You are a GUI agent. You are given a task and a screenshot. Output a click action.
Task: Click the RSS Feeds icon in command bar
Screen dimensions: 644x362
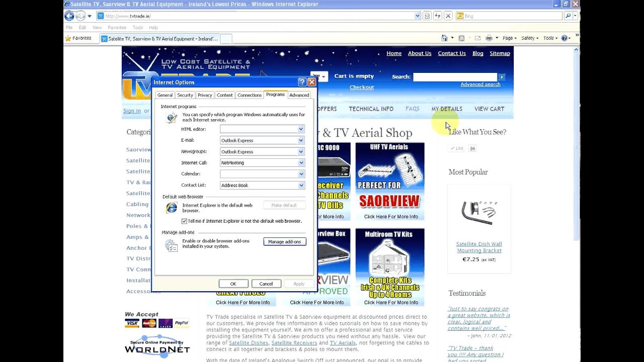(461, 38)
